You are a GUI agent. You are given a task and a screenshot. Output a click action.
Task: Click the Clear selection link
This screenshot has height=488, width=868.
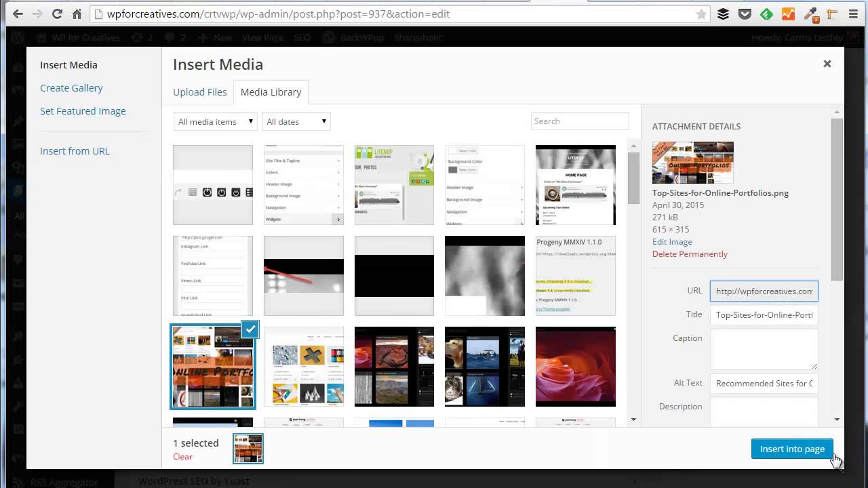click(x=182, y=457)
